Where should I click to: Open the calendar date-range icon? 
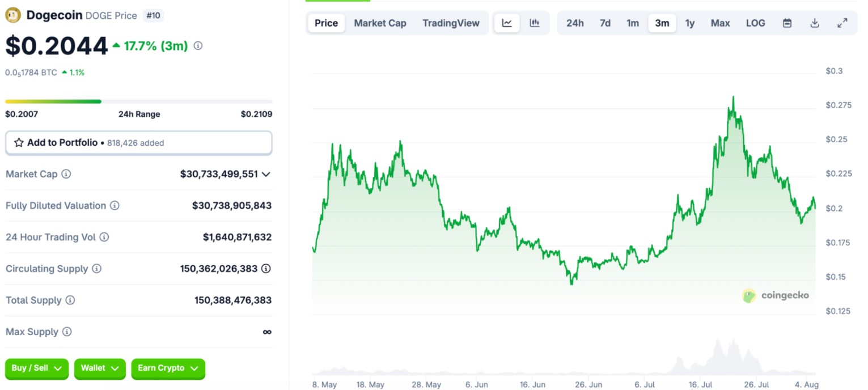[x=787, y=23]
